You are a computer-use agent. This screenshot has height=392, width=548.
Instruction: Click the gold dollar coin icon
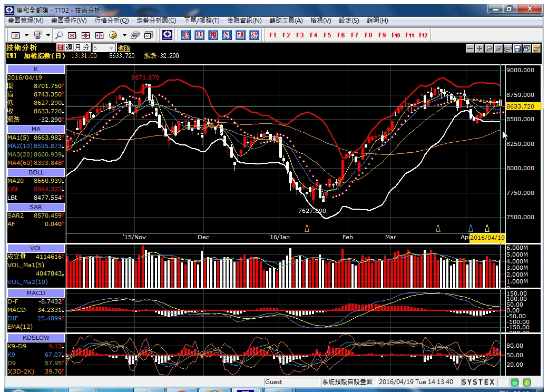click(x=113, y=35)
